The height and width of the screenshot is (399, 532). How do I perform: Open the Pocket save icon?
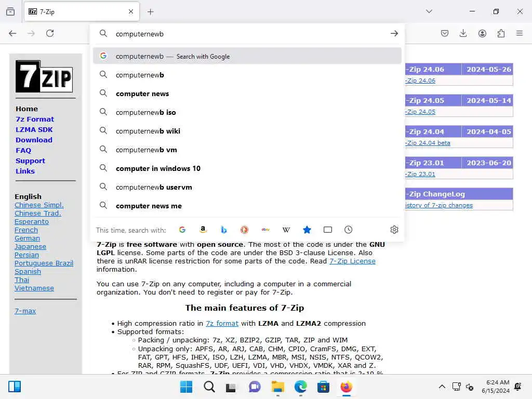pyautogui.click(x=445, y=33)
